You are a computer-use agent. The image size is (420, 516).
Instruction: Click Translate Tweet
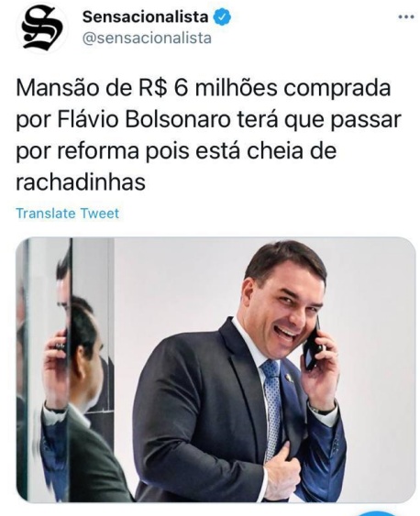point(68,214)
